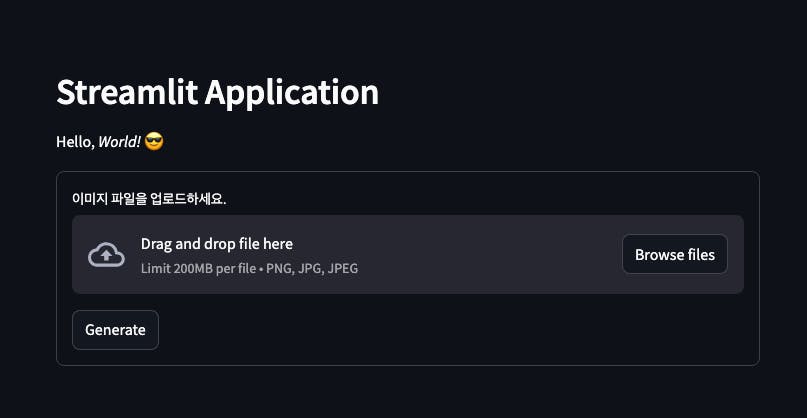Click the word Streamlit in the heading
807x418 pixels.
pos(126,93)
